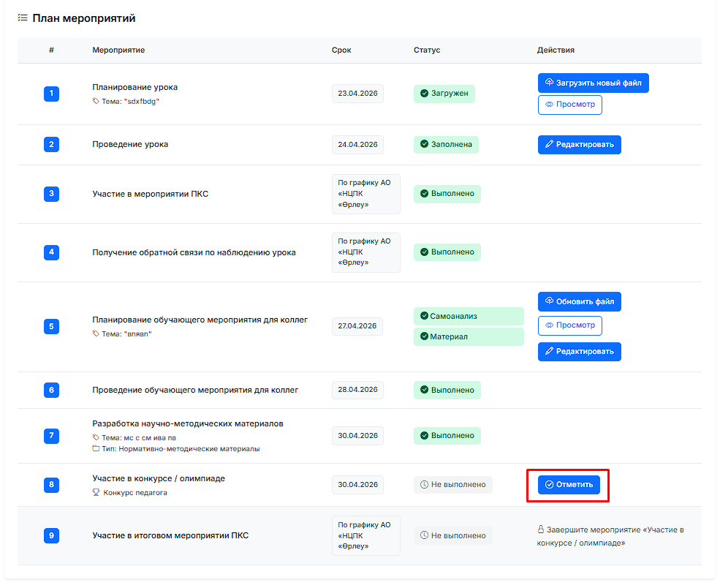Open Просмотр for Планирование урока
Image resolution: width=720 pixels, height=588 pixels.
570,105
